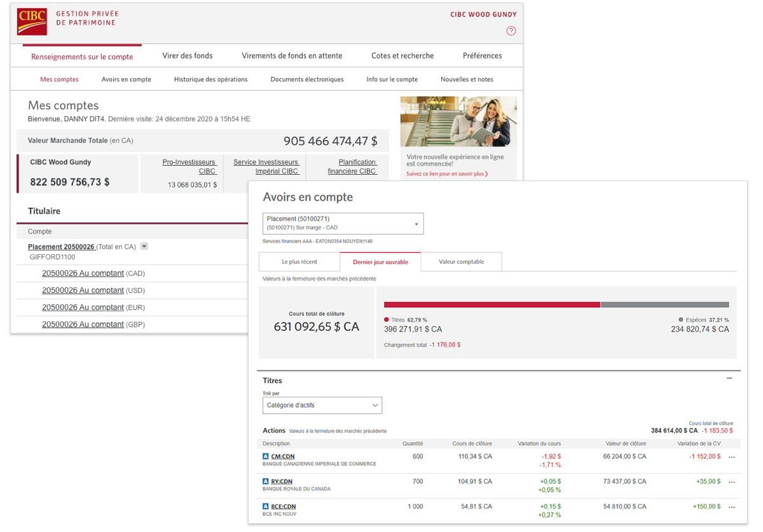This screenshot has height=532, width=763.
Task: Open more options for the BCE:CDN row
Action: [x=732, y=507]
